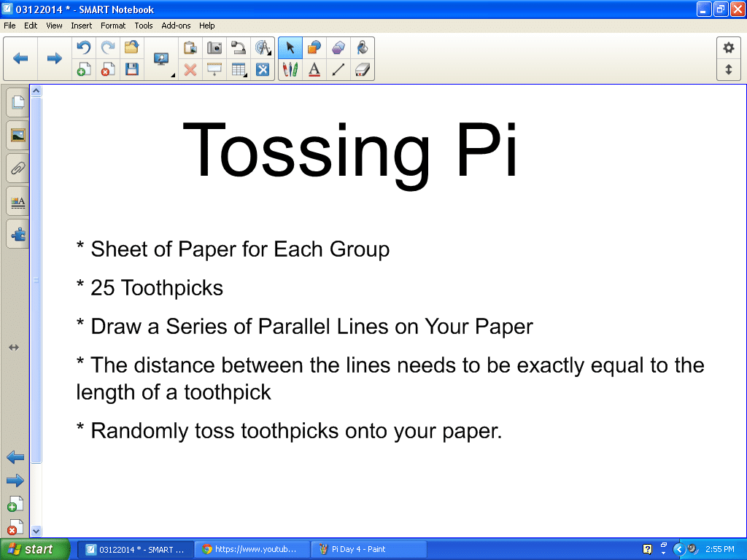This screenshot has width=747, height=560.
Task: Click the scrollbar up arrow
Action: tap(36, 90)
